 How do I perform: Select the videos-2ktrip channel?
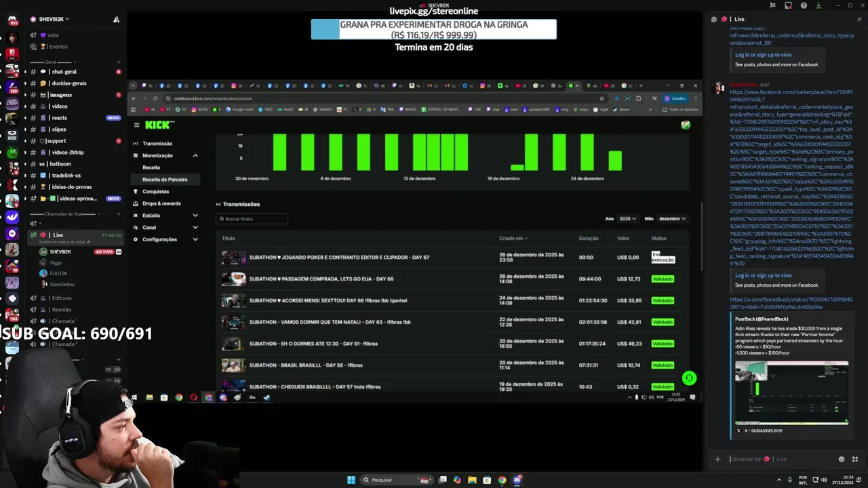click(75, 152)
